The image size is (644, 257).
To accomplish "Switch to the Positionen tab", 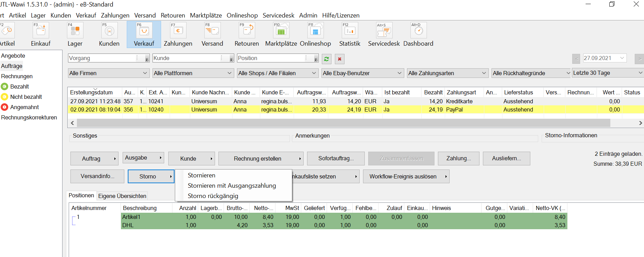I will (81, 195).
